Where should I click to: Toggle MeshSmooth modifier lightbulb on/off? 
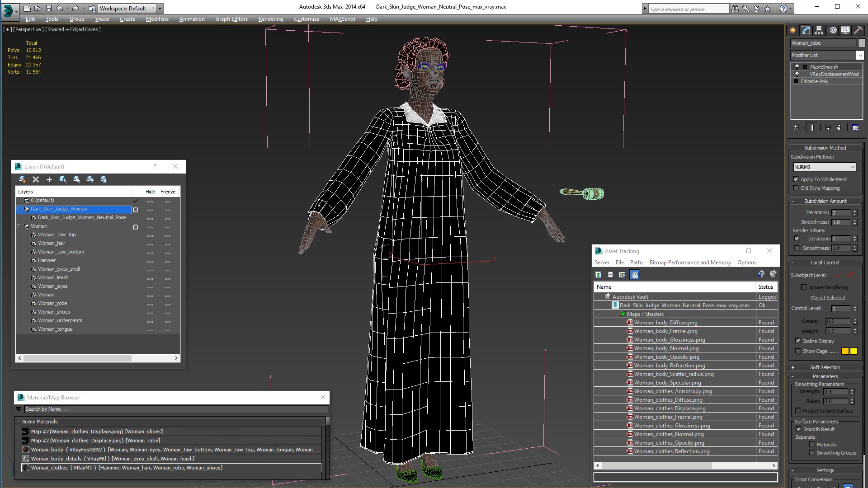(797, 67)
